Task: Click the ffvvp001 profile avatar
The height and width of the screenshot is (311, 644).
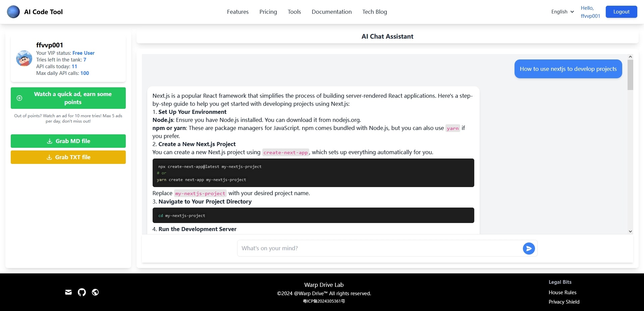Action: point(24,58)
